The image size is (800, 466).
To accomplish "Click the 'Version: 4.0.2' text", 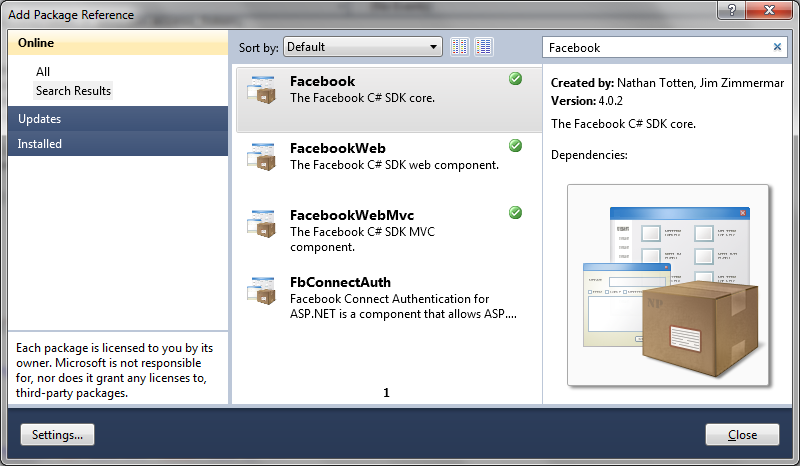I will 587,101.
